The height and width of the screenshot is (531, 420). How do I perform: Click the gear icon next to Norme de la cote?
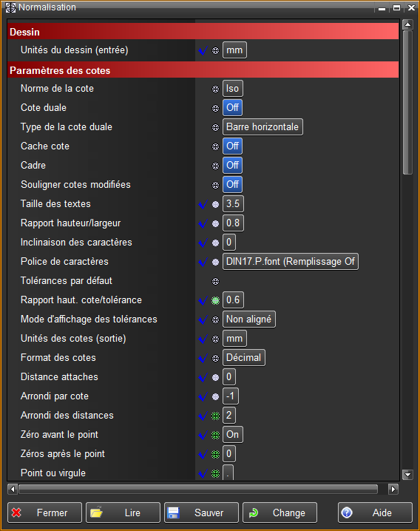pos(215,89)
